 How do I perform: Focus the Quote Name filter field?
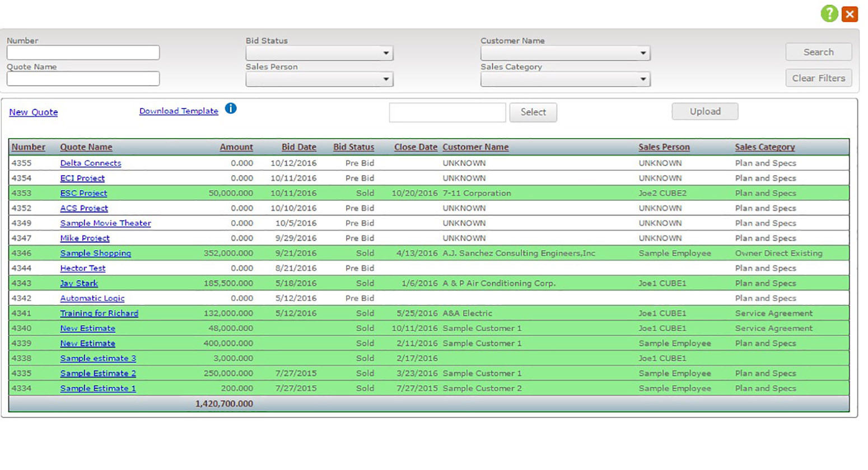[x=83, y=79]
